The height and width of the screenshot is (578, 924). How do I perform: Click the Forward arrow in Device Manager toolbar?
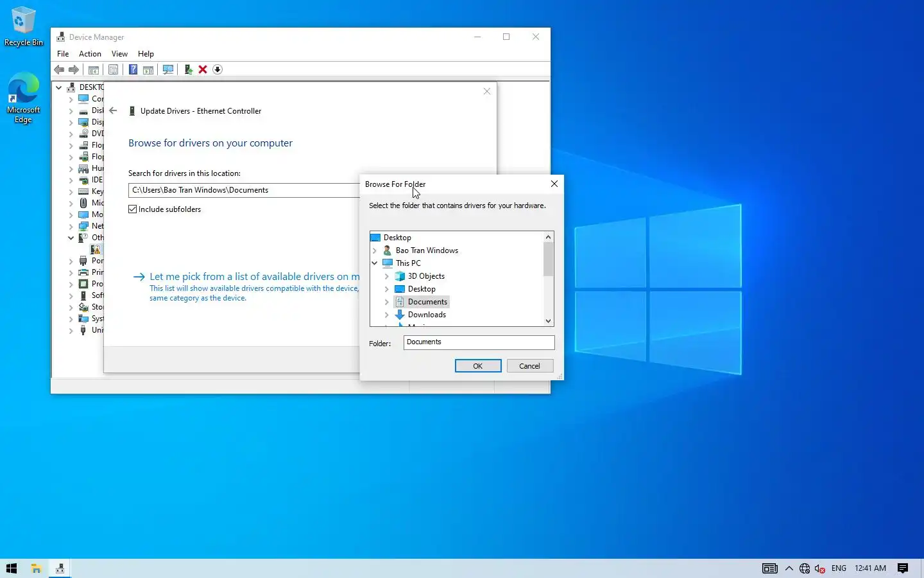[x=74, y=69]
